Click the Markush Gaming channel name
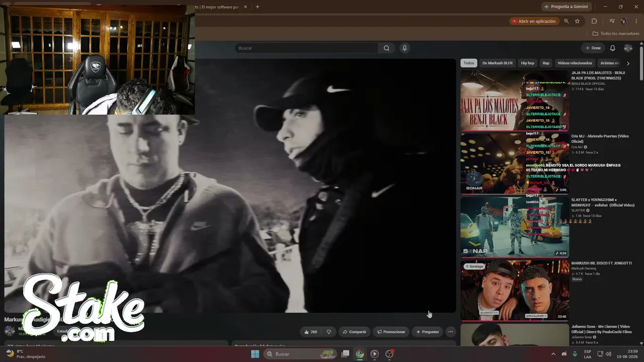 point(584,268)
